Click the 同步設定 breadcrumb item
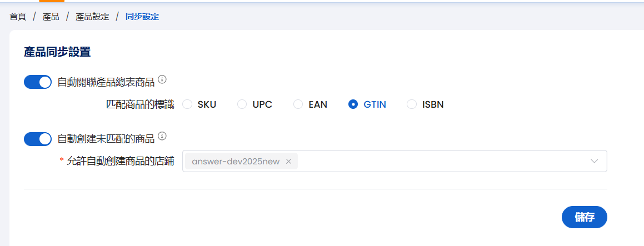 tap(142, 17)
